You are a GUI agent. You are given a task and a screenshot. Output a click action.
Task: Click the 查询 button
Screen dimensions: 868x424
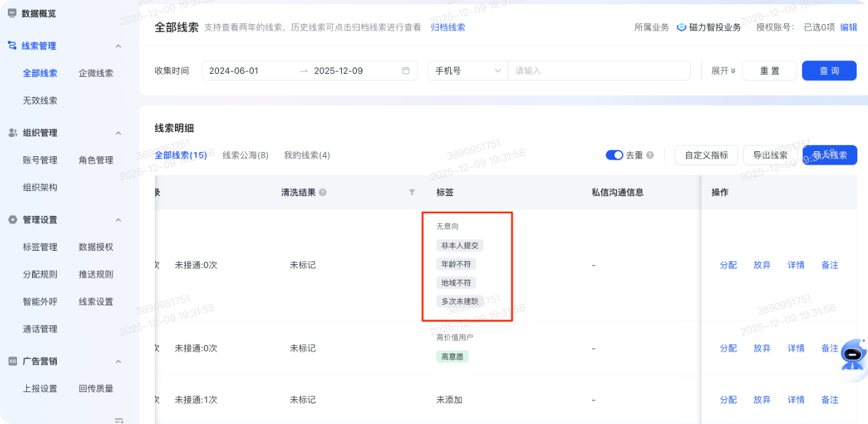click(x=829, y=71)
